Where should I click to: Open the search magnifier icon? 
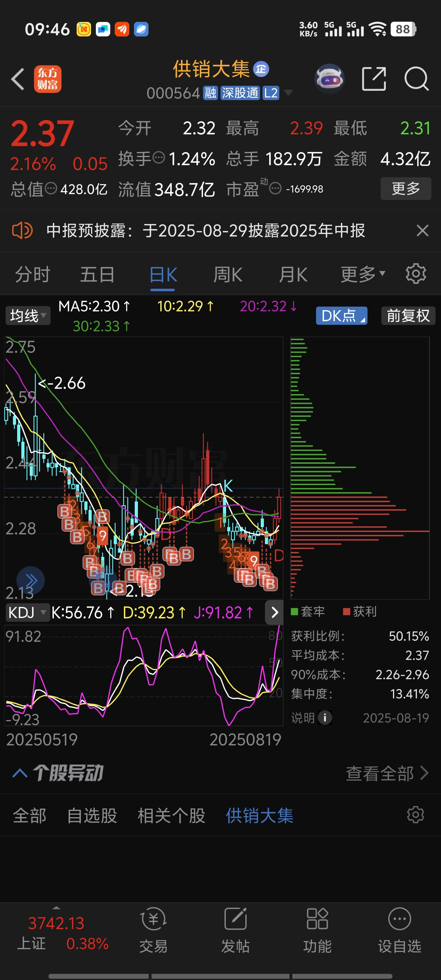point(416,79)
